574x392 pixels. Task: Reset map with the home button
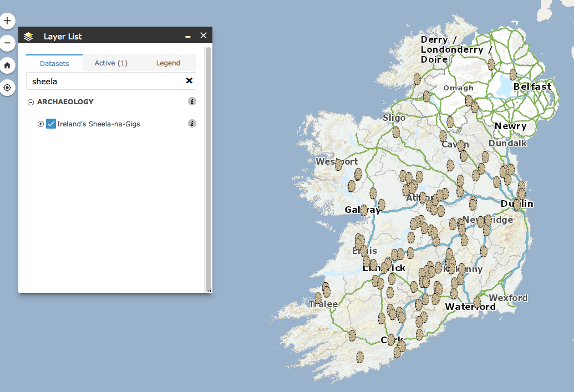(x=7, y=65)
